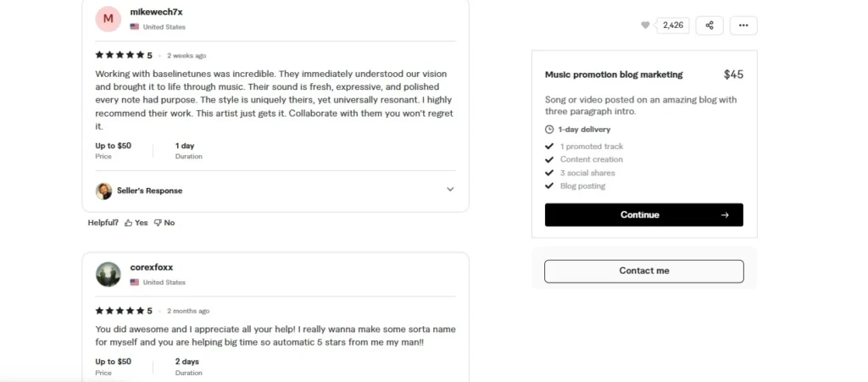This screenshot has height=382, width=868.
Task: Click the thumbs down No icon
Action: pos(158,223)
